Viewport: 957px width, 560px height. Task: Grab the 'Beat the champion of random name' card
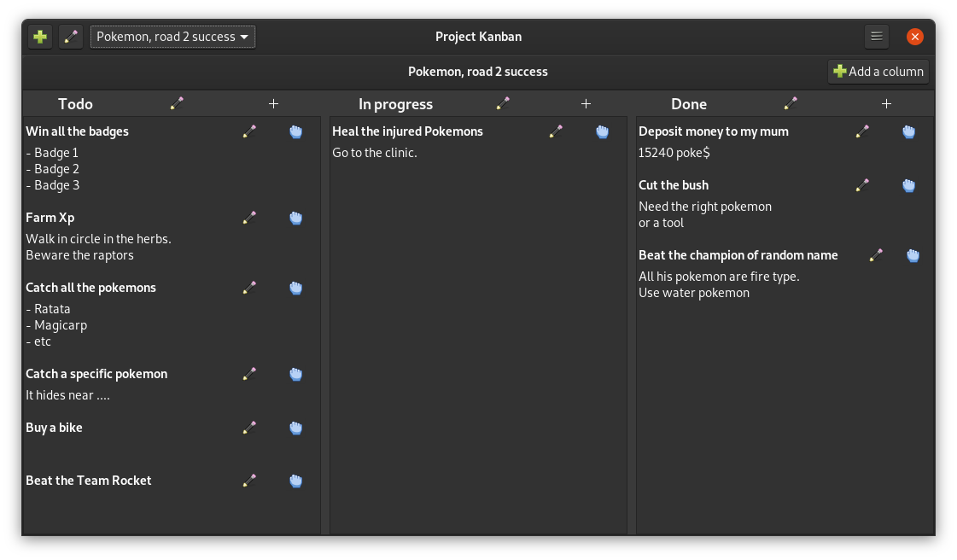(913, 255)
